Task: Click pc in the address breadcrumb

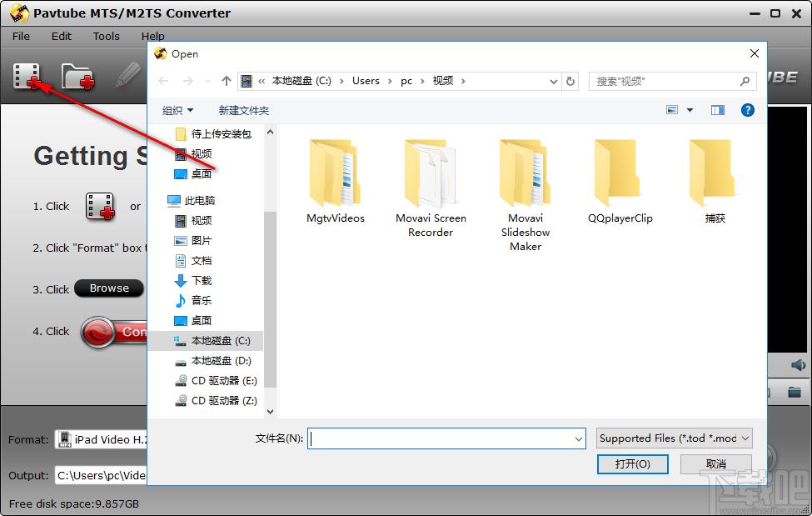Action: click(x=406, y=81)
